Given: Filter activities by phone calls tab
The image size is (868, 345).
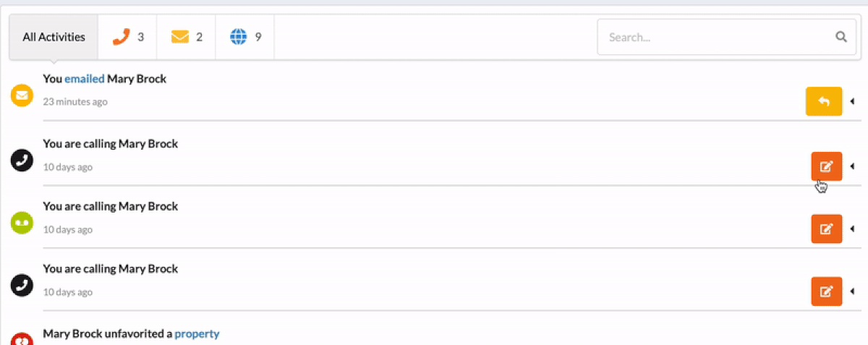Looking at the screenshot, I should 127,37.
